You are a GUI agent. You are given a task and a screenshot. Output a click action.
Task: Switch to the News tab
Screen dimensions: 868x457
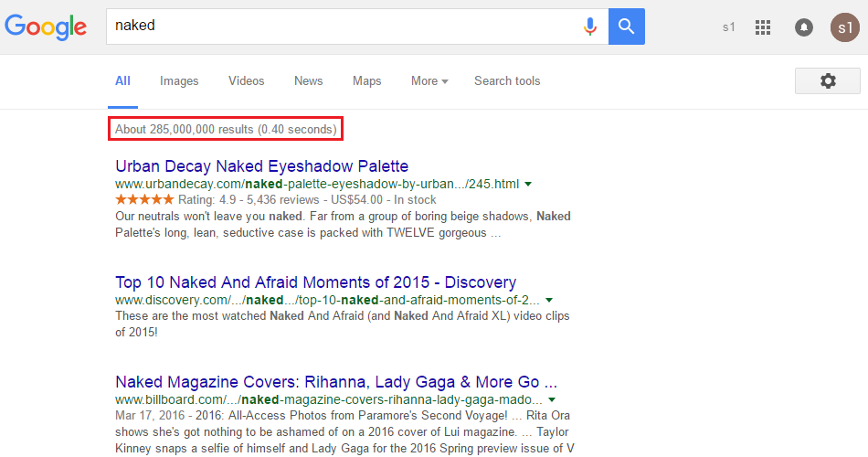point(308,81)
